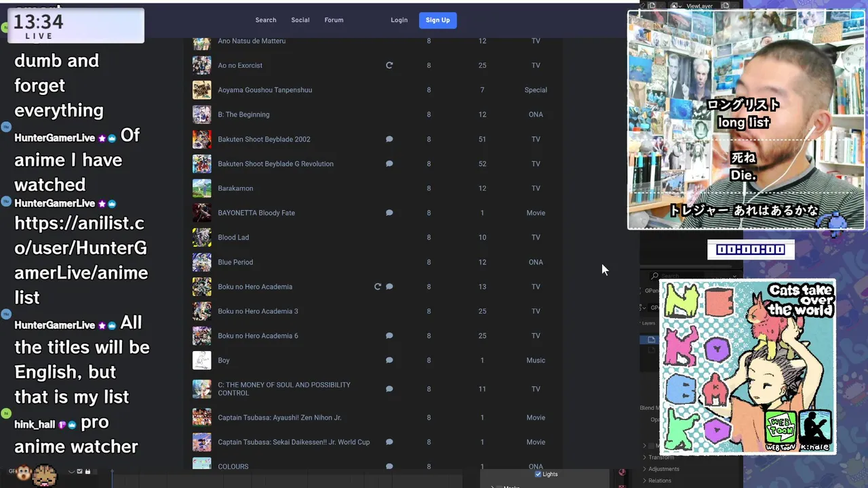The width and height of the screenshot is (868, 488).
Task: Open Captain Tsubasa: Ayaushi! Zen Nihon Jr. link
Action: (x=279, y=418)
